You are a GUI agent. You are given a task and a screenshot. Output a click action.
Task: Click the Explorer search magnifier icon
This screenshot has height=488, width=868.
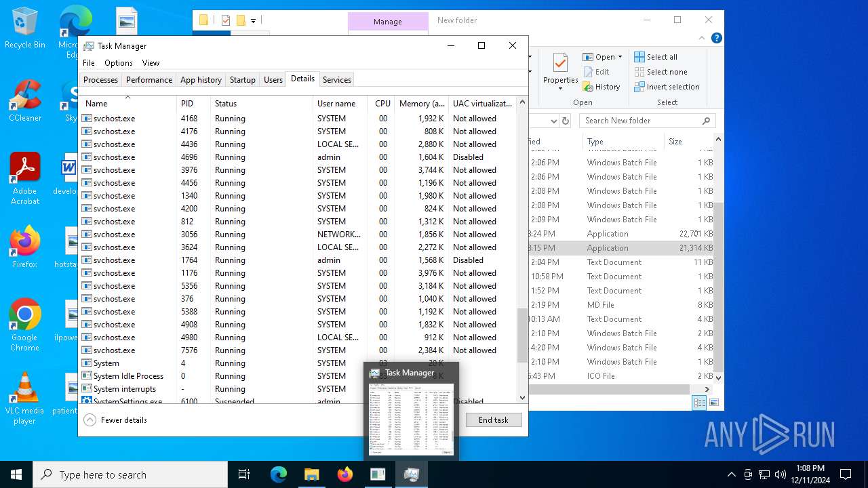click(x=707, y=121)
